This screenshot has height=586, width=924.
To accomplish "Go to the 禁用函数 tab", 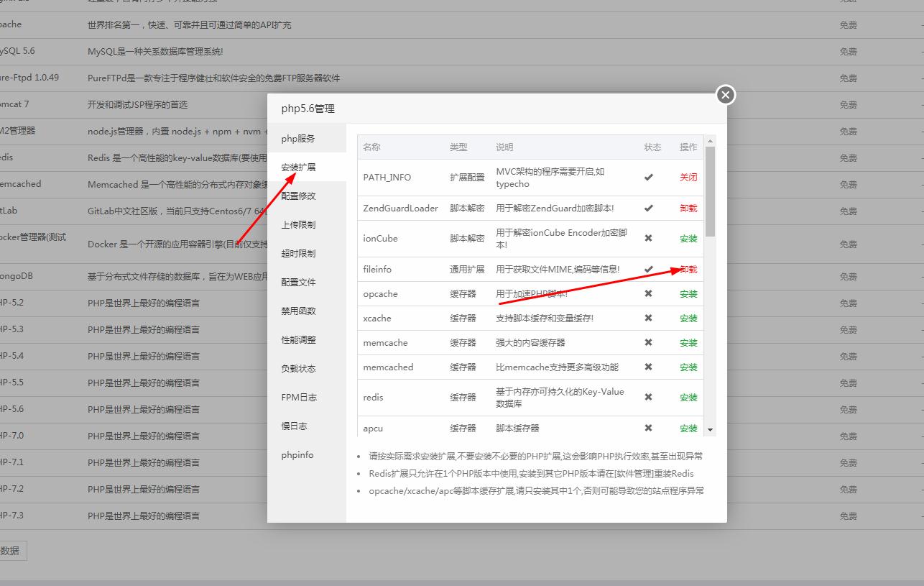I will (x=298, y=311).
